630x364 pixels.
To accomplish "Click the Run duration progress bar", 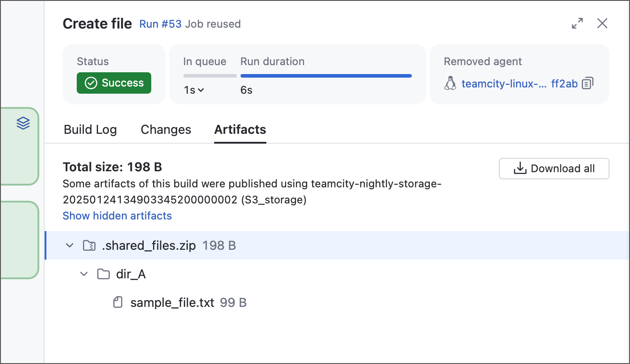I will (326, 75).
